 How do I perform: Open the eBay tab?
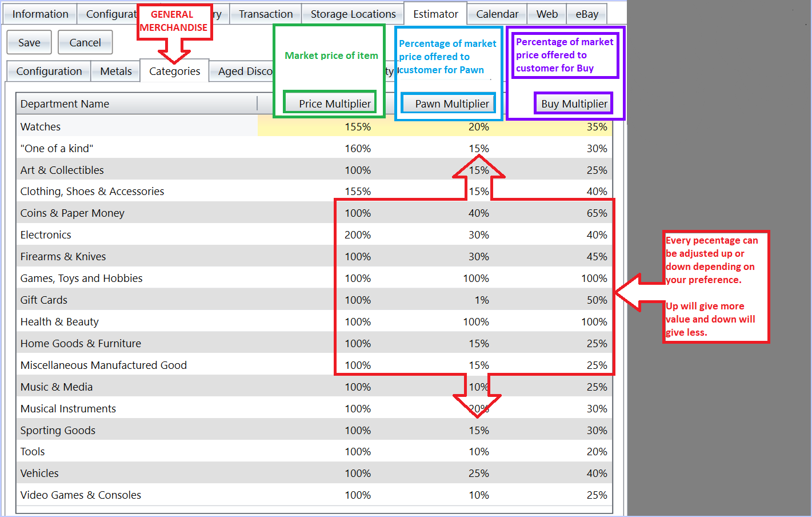(587, 14)
